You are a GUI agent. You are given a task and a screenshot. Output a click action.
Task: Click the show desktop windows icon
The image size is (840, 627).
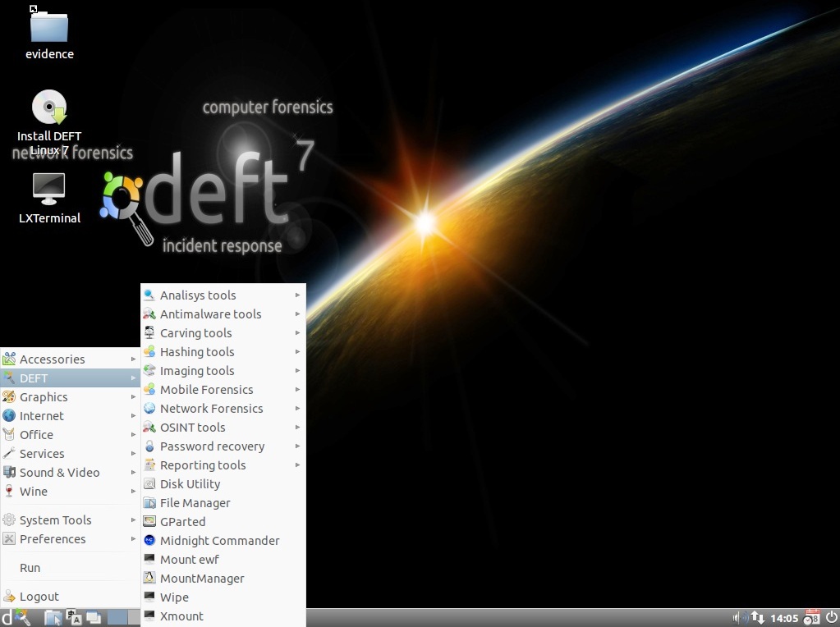(94, 617)
